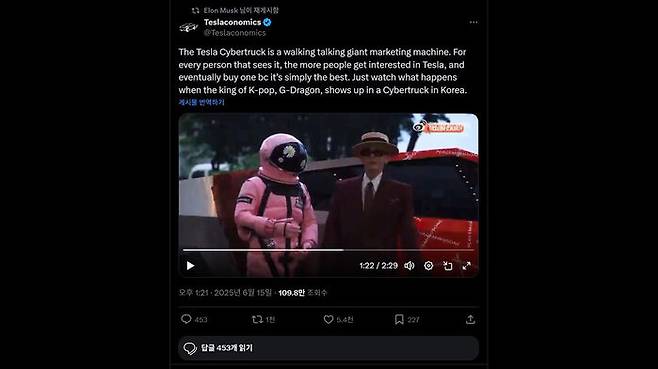Share the post via the upload icon
658x369 pixels.
tap(470, 319)
